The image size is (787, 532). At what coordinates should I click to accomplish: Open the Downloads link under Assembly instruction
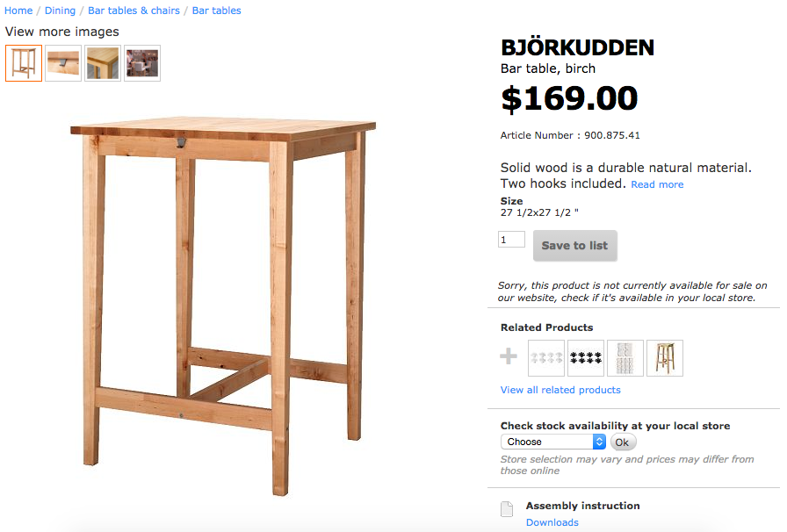[552, 522]
